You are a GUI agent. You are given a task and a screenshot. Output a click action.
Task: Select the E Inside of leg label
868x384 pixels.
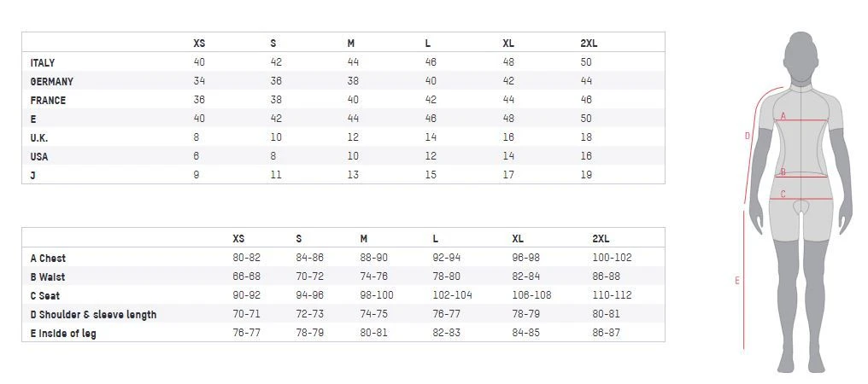tap(63, 334)
